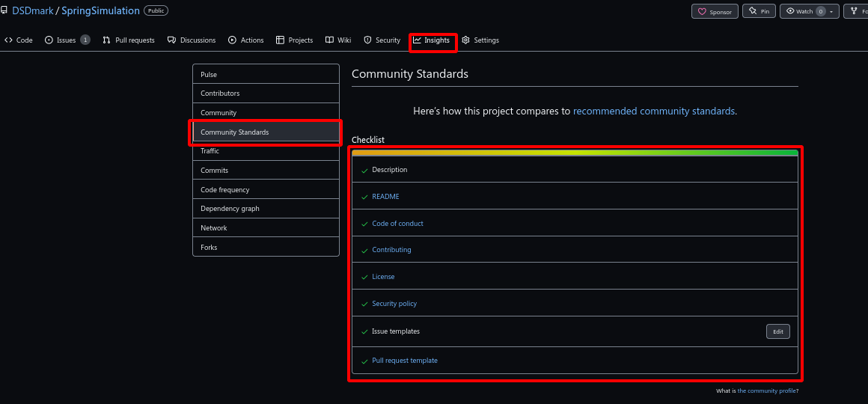Open Contributors in the sidebar

266,94
